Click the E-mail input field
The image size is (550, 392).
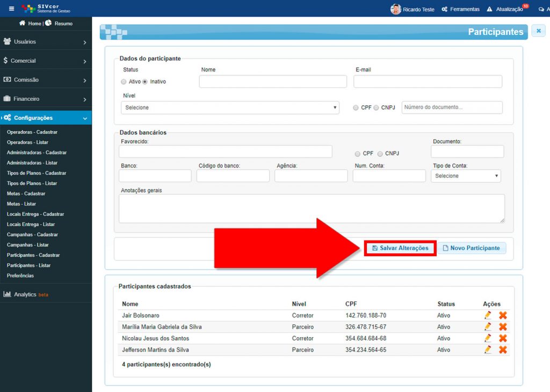(428, 82)
